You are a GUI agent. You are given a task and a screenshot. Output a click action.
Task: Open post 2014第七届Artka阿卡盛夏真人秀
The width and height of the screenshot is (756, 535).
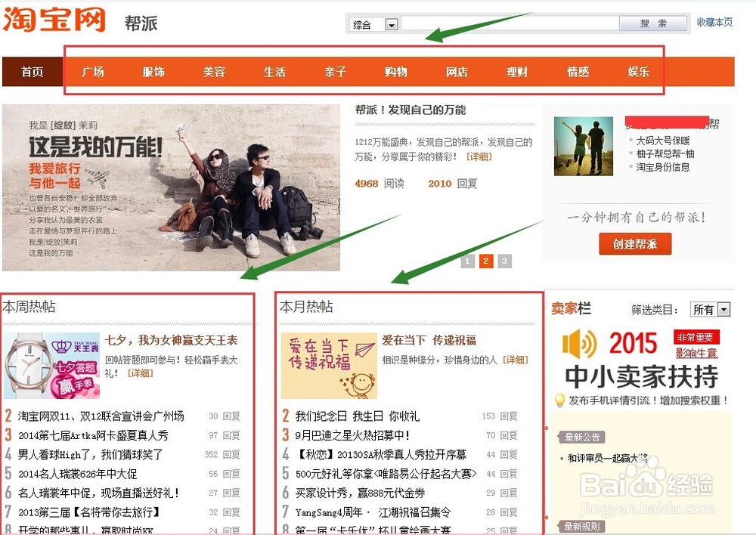[x=93, y=435]
